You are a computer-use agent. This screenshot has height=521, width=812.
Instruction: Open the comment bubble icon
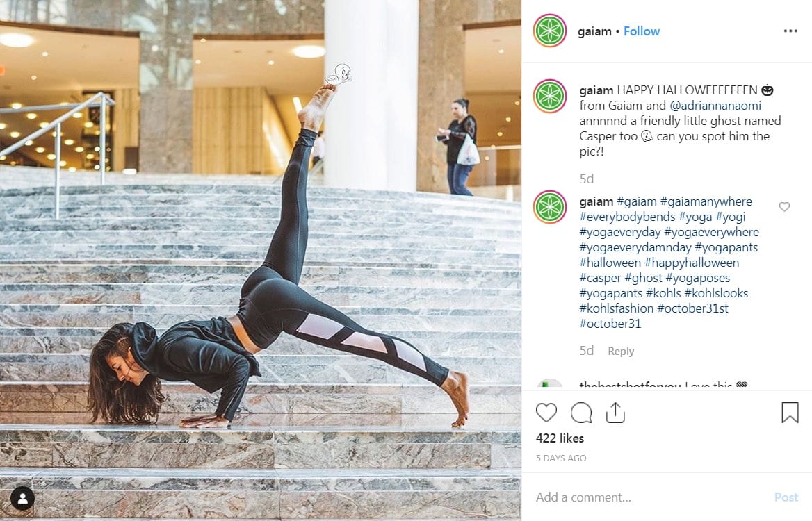(581, 413)
